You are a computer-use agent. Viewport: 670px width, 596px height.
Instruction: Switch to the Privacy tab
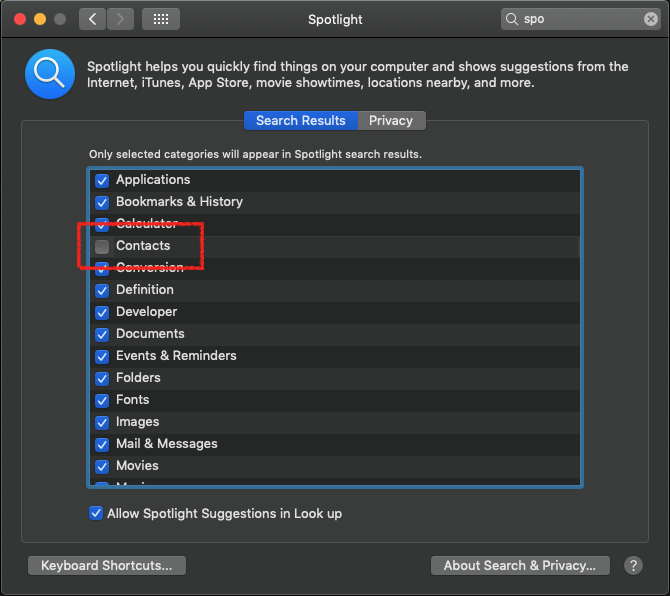(x=391, y=120)
